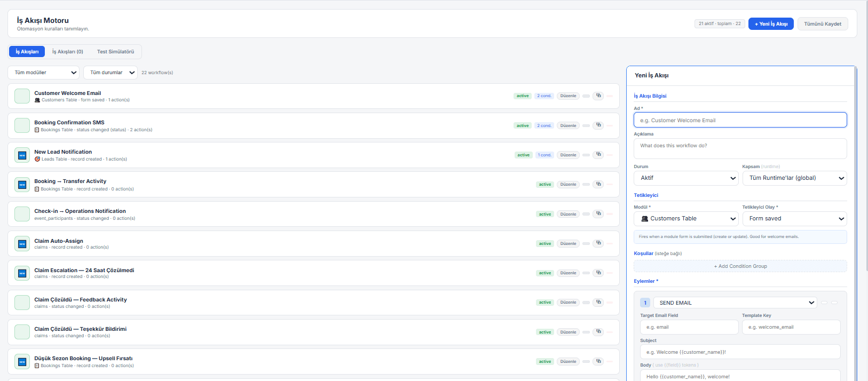Click the Tümünü Kaydet button
Image resolution: width=868 pixels, height=381 pixels.
click(823, 24)
